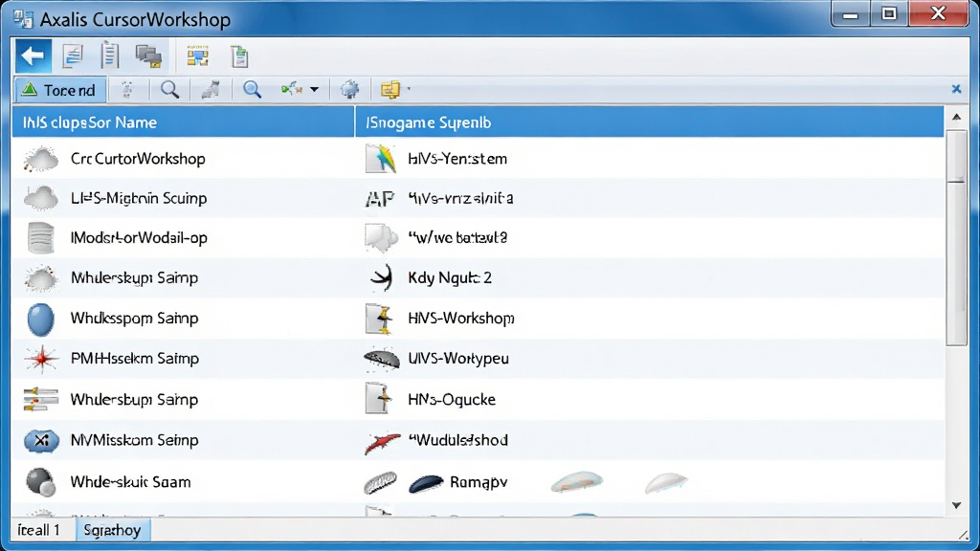This screenshot has width=980, height=551.
Task: Select the green-topped clipboard document icon
Action: click(x=239, y=56)
